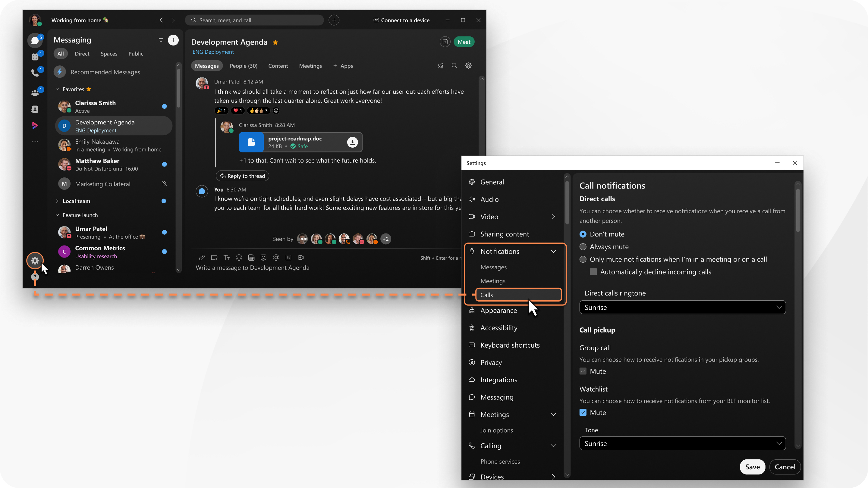Select the Meet button in Development Agenda
868x488 pixels.
click(x=464, y=42)
